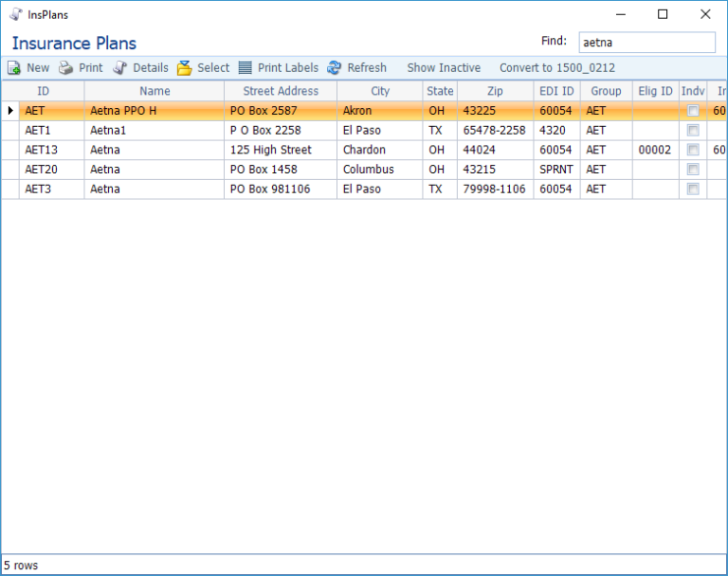Maximize the InsPlans window

click(663, 14)
